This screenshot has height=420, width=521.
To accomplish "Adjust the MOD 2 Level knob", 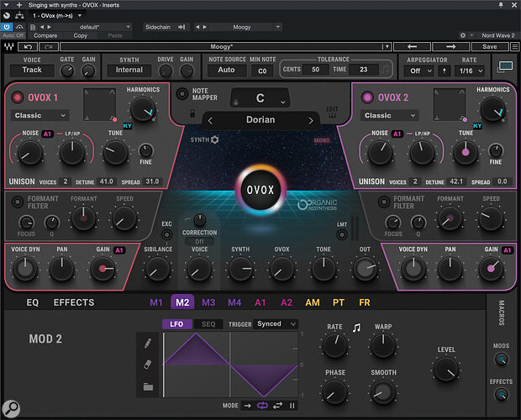I will [x=446, y=370].
